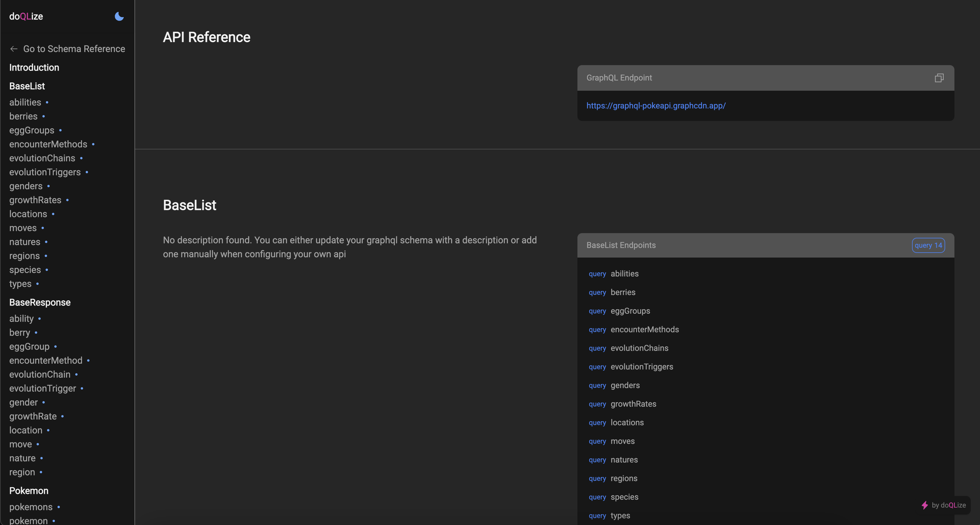The width and height of the screenshot is (980, 525).
Task: Open regions in the sidebar
Action: pos(24,256)
